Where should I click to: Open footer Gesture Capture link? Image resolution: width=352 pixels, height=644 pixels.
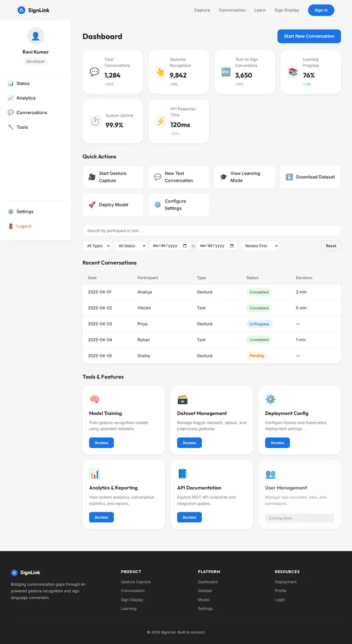tap(135, 582)
